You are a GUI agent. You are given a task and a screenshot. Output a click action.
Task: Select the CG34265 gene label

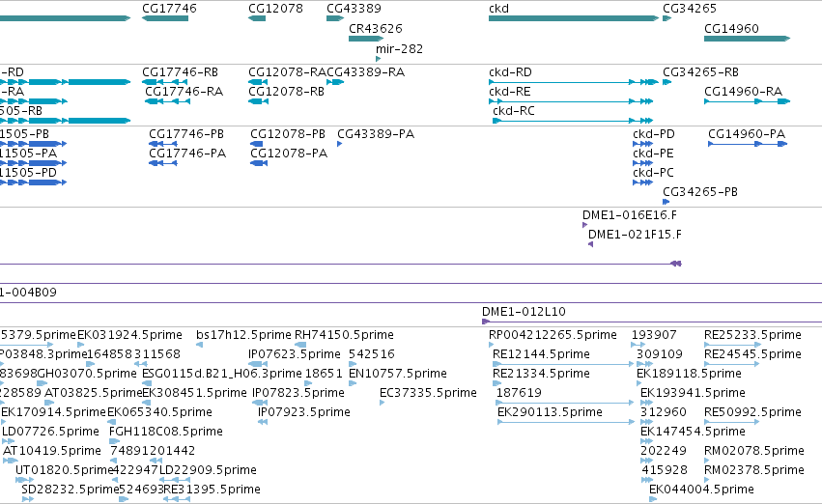pyautogui.click(x=690, y=9)
